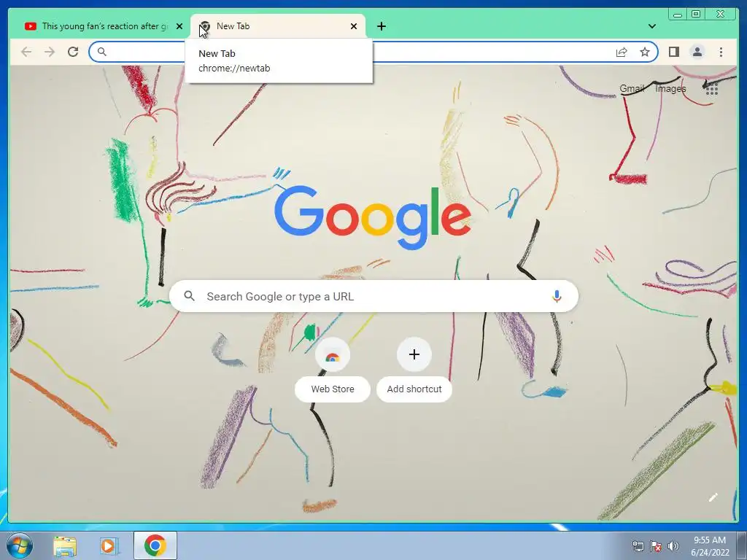Viewport: 747px width, 560px height.
Task: Click the Add shortcut label
Action: pyautogui.click(x=414, y=389)
